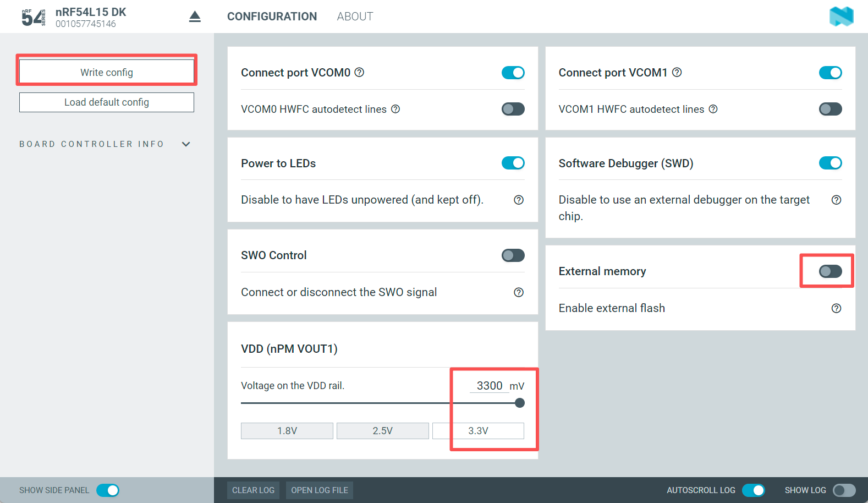The width and height of the screenshot is (868, 503).
Task: Click help icon for SWO signal description
Action: tap(518, 292)
